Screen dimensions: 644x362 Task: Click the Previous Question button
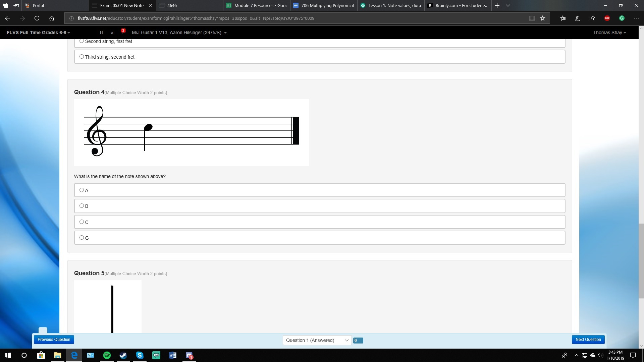[54, 340]
